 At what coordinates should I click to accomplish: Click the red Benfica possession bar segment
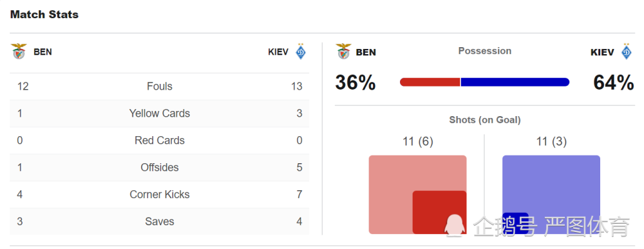point(430,82)
